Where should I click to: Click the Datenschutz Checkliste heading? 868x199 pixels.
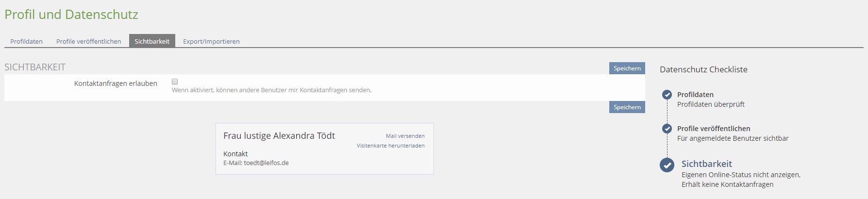[703, 69]
